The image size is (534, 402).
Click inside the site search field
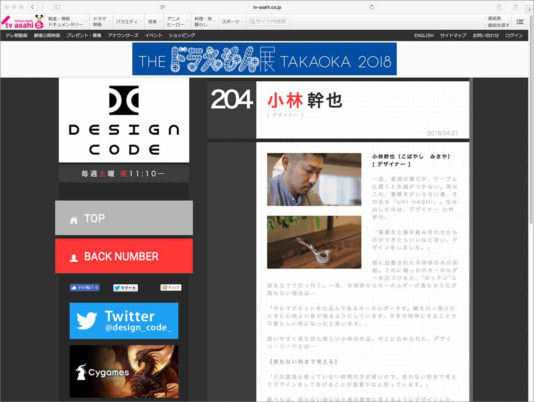[x=269, y=21]
